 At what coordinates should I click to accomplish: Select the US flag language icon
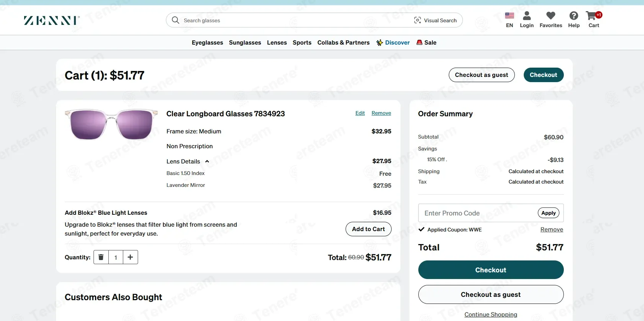point(510,16)
